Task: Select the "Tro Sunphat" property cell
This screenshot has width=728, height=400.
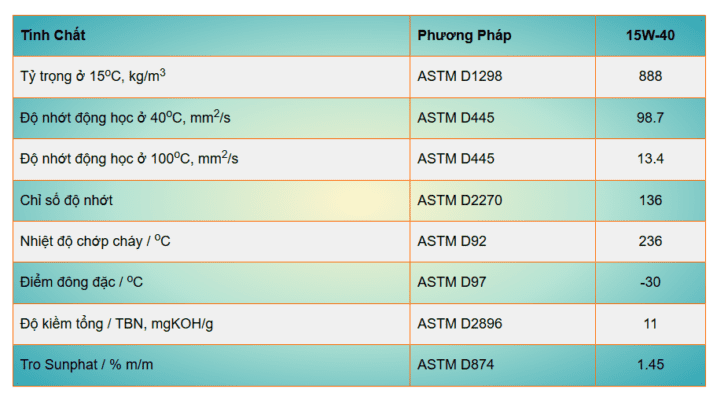Action: coord(87,364)
